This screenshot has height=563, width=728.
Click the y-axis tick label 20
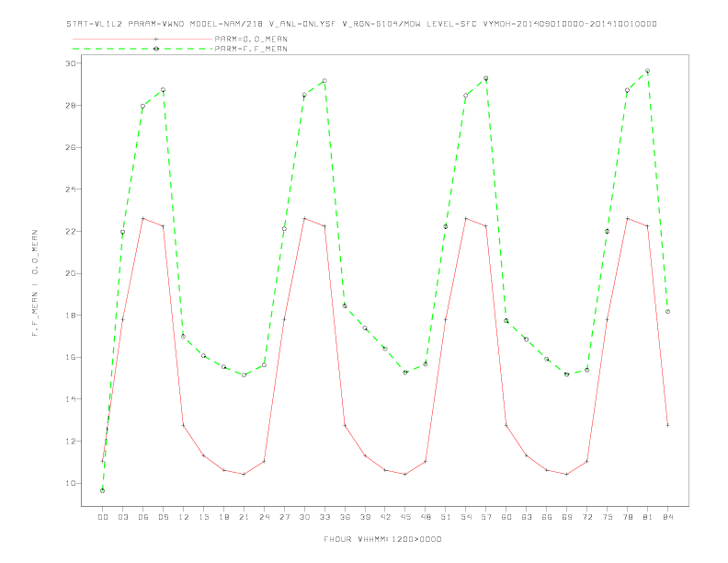coord(71,273)
